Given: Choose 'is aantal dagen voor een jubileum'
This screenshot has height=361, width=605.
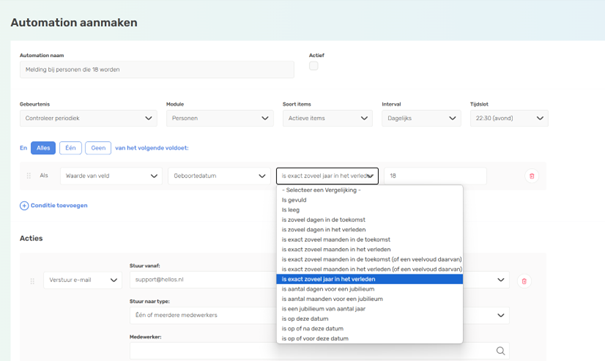Looking at the screenshot, I should [370, 289].
